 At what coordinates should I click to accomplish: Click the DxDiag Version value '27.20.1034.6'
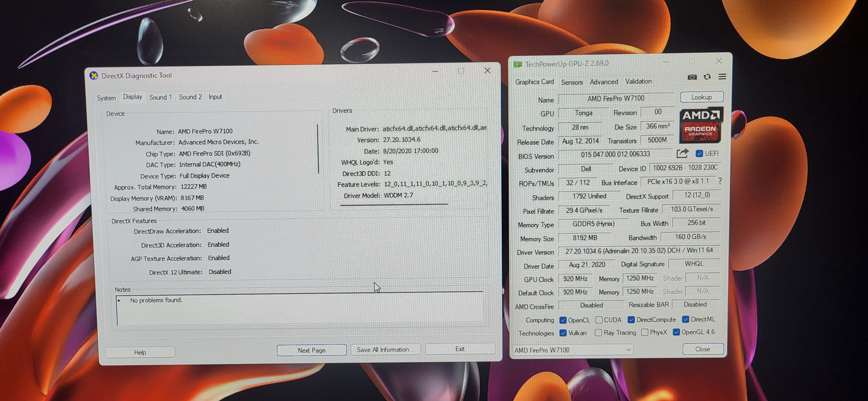402,140
